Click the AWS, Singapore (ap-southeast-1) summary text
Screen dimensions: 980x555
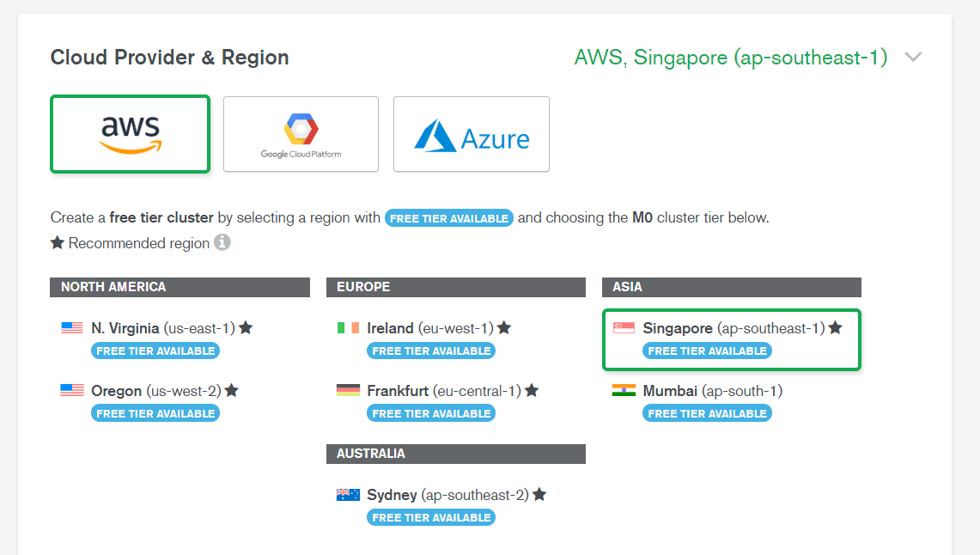731,58
